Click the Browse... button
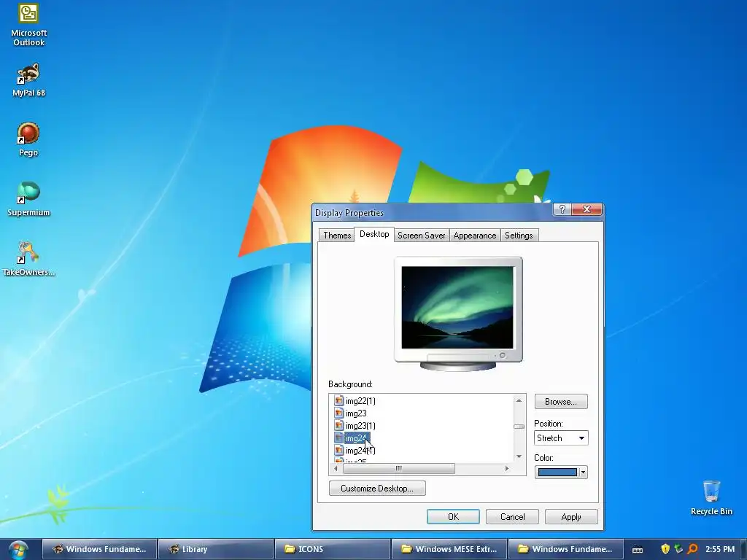Image resolution: width=747 pixels, height=560 pixels. 561,402
